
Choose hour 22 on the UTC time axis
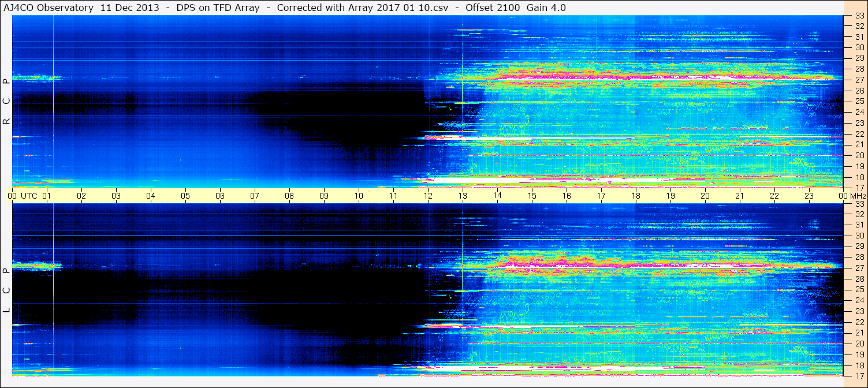[x=775, y=196]
